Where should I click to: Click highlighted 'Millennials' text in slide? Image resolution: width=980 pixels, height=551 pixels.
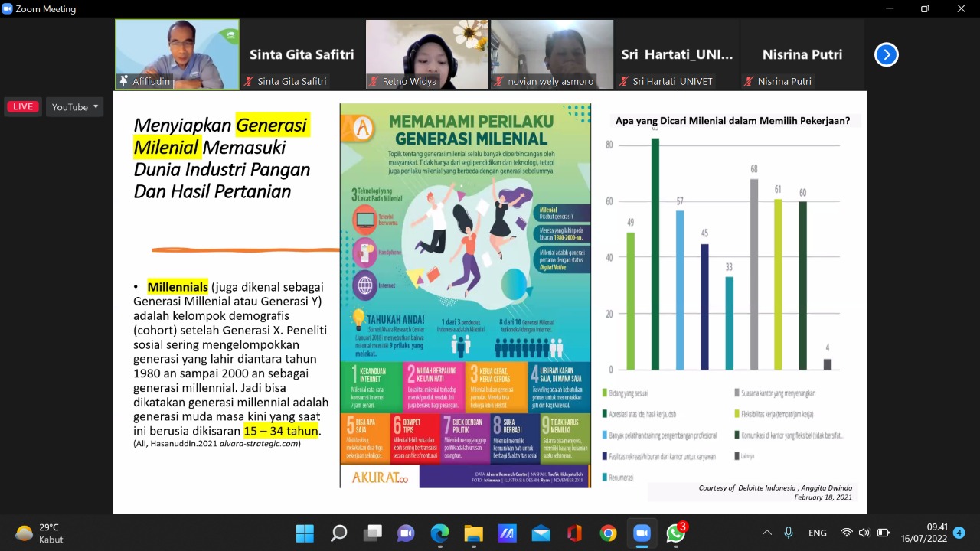point(178,287)
